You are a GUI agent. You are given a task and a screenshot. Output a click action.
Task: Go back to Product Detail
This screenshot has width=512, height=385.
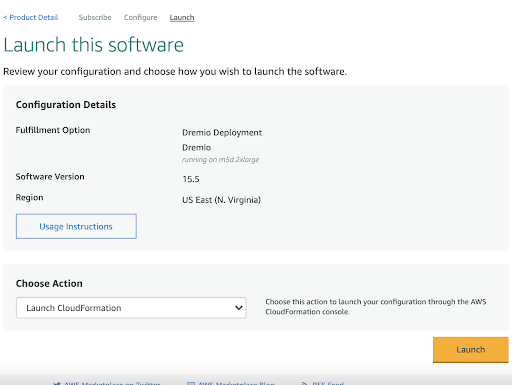[x=31, y=17]
